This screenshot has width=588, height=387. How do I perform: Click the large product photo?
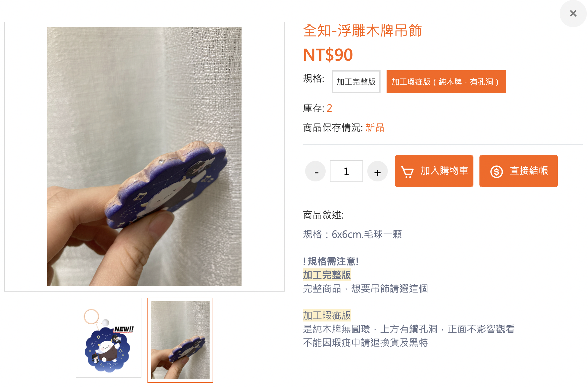pyautogui.click(x=144, y=157)
